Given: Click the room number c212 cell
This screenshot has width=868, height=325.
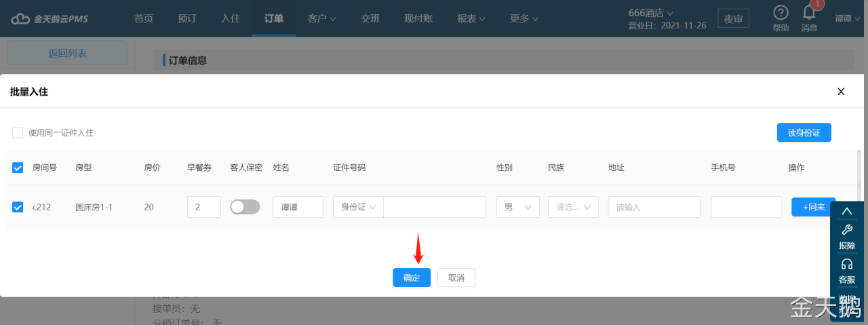Looking at the screenshot, I should click(41, 207).
